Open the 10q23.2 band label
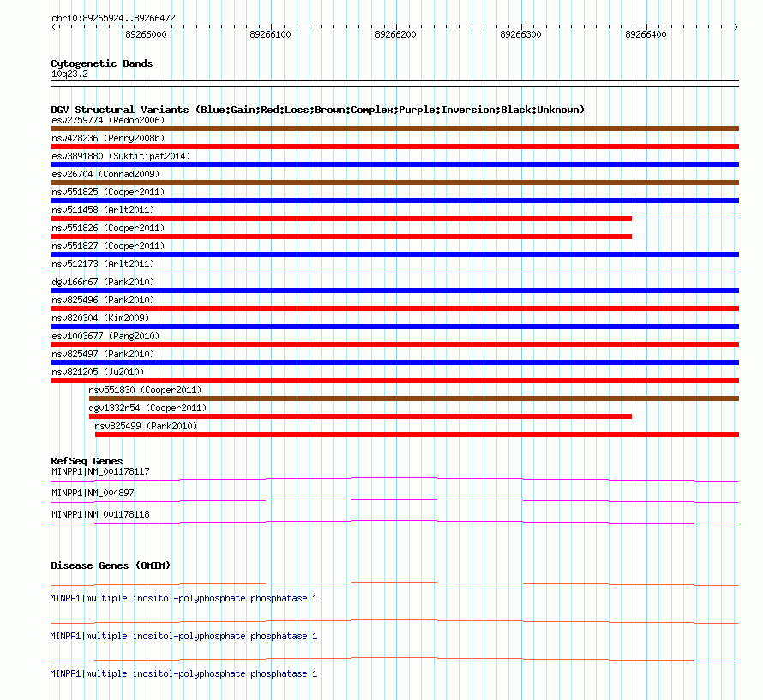The width and height of the screenshot is (763, 700). 69,74
